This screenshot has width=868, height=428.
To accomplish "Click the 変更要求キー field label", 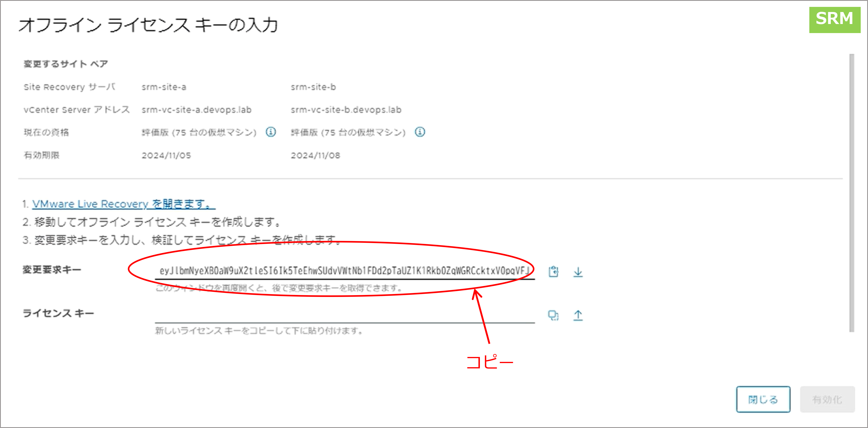I will pyautogui.click(x=52, y=270).
